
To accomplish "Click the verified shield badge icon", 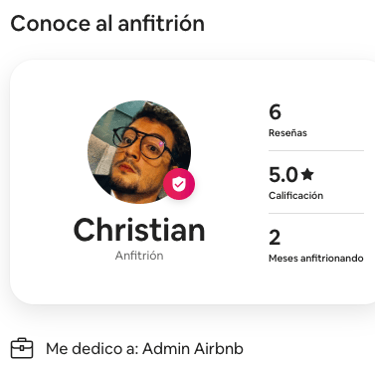I will pos(179,184).
